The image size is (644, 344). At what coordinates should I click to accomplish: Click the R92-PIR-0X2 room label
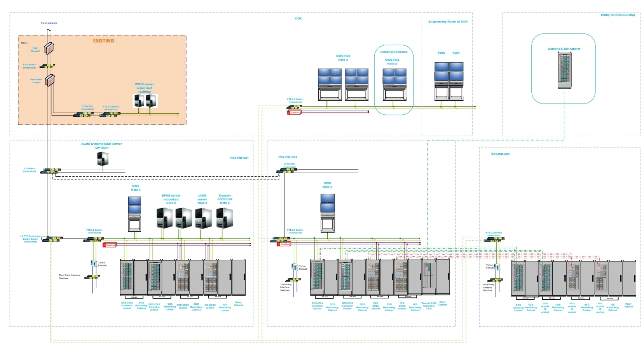coord(500,154)
